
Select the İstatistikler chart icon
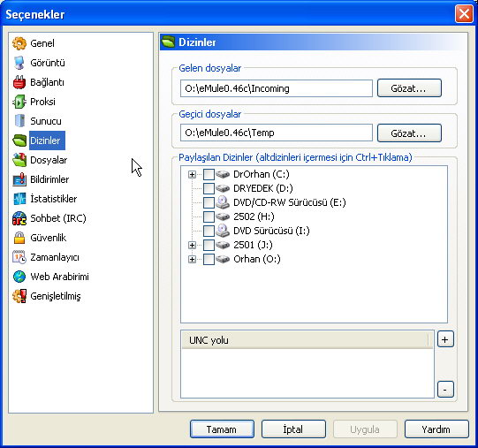[19, 199]
